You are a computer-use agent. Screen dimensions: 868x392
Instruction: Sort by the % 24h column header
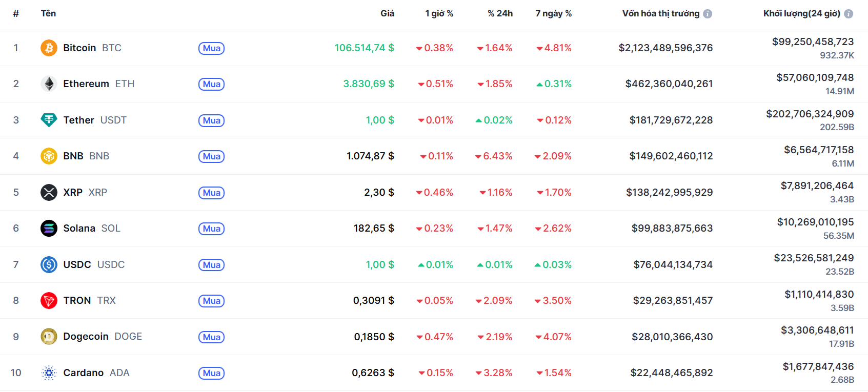[500, 13]
